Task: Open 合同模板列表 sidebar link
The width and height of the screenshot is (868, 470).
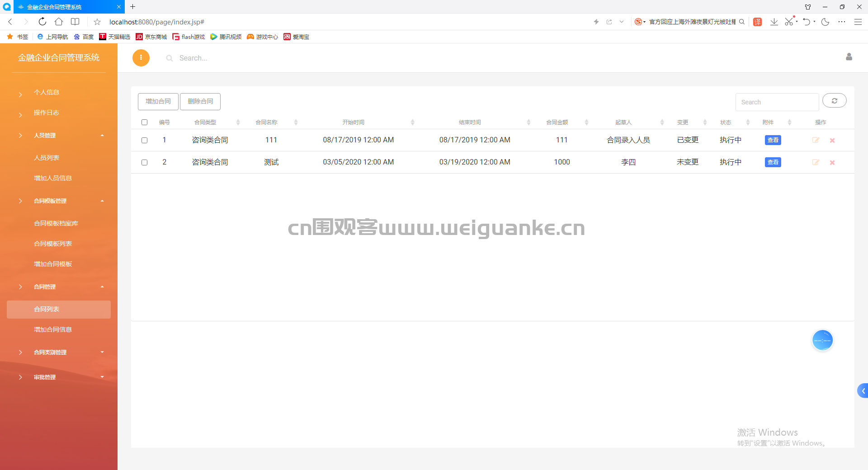Action: pyautogui.click(x=53, y=244)
